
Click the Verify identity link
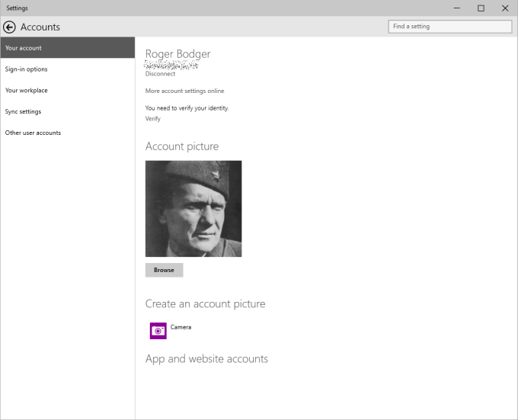point(152,119)
